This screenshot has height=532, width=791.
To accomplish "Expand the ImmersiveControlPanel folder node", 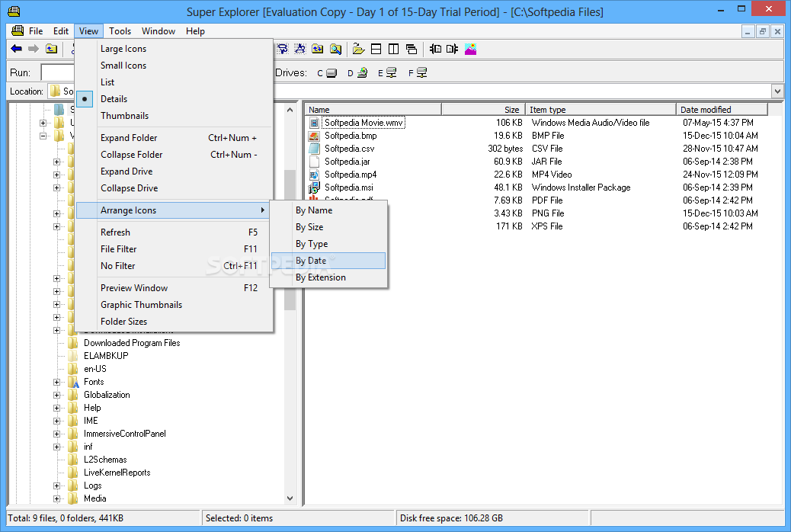I will [x=56, y=434].
